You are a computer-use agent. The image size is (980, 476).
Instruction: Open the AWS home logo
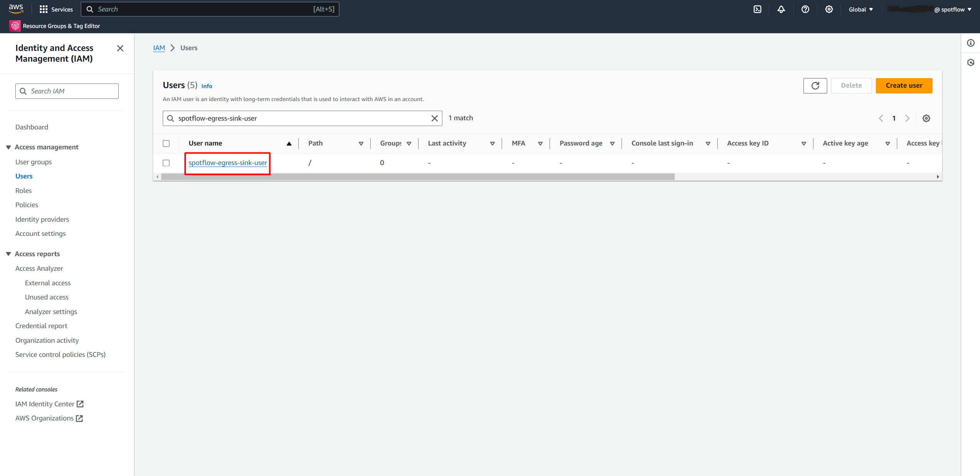point(16,9)
